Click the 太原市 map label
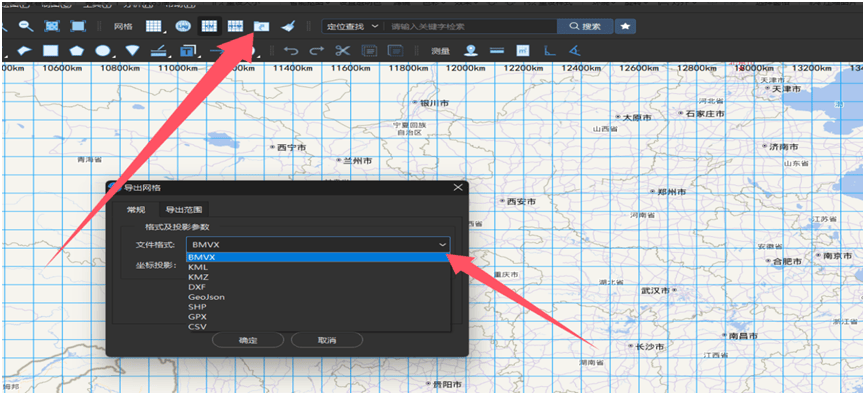Viewport: 865px width, 395px height. (637, 118)
